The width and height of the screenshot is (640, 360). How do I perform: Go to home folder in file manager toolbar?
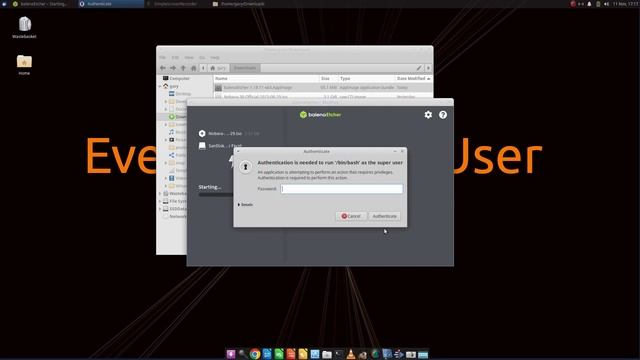tap(193, 68)
